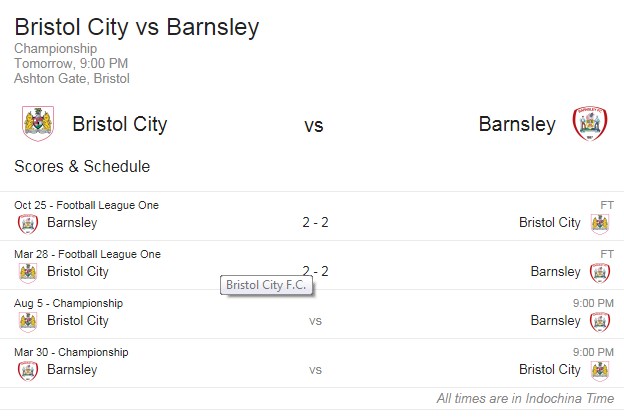Click Barnsley crest in Mar 30 match row
Viewport: 624px width, 420px height.
point(28,371)
